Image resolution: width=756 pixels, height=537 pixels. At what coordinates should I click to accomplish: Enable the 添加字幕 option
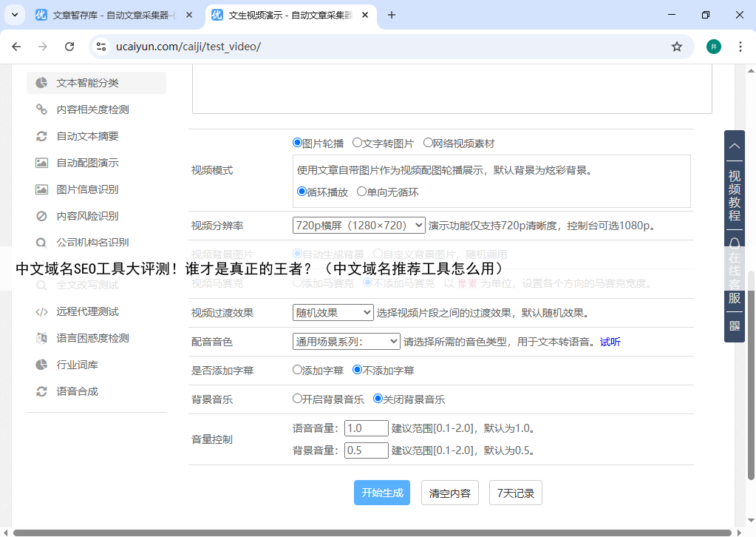coord(298,370)
